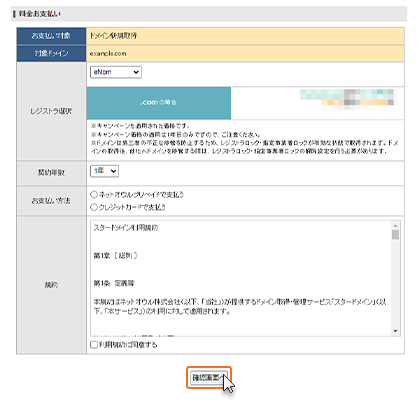Check the 利用規約に同意する checkbox
The height and width of the screenshot is (400, 420).
(x=94, y=345)
